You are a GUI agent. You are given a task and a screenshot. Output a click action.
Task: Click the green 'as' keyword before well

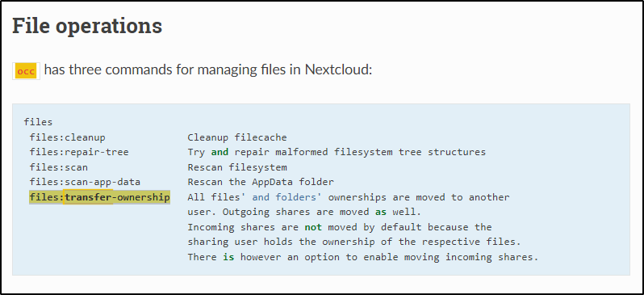381,213
